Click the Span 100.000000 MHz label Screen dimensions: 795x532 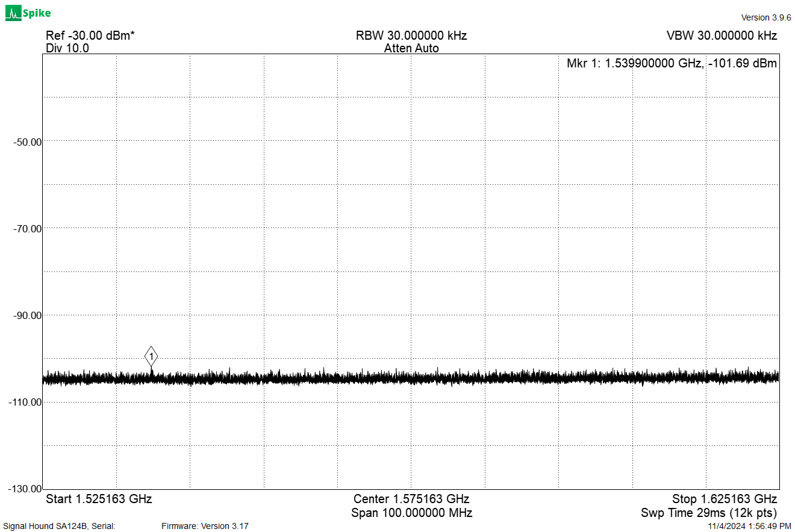[411, 513]
